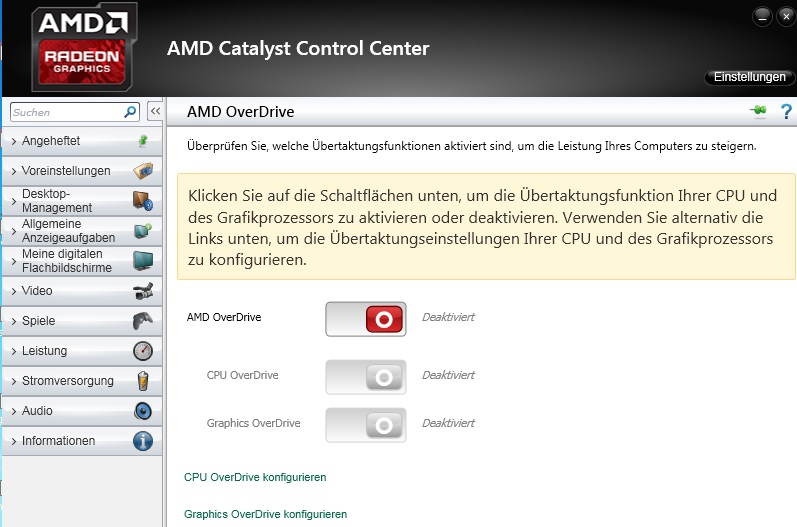The width and height of the screenshot is (797, 527).
Task: Expand the Angeheftet section chevron
Action: pos(14,141)
